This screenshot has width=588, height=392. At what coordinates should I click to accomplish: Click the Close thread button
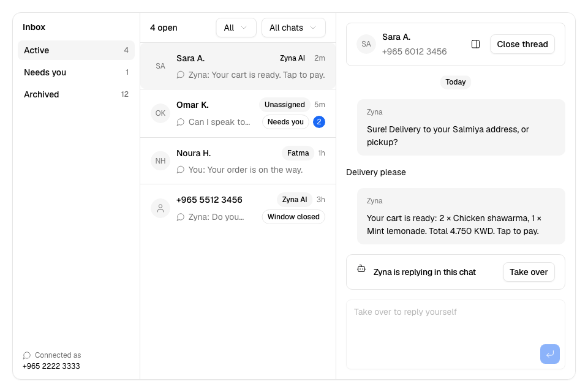pyautogui.click(x=522, y=44)
